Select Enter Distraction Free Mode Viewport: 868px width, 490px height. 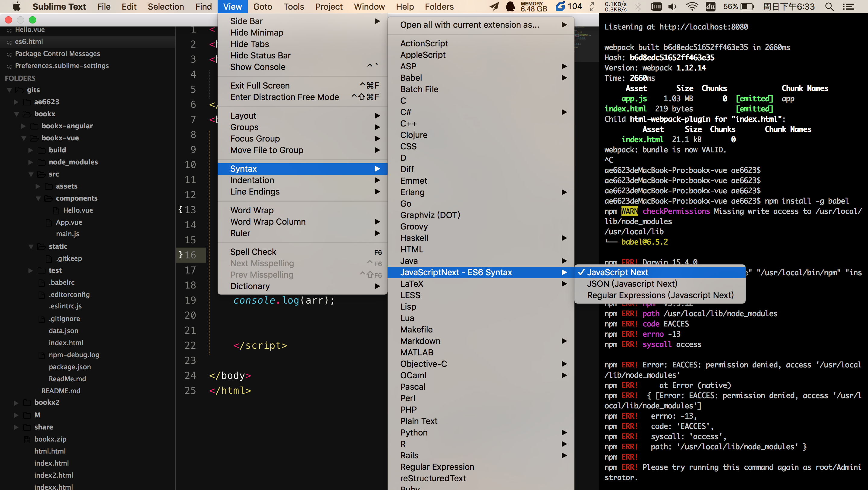[302, 97]
